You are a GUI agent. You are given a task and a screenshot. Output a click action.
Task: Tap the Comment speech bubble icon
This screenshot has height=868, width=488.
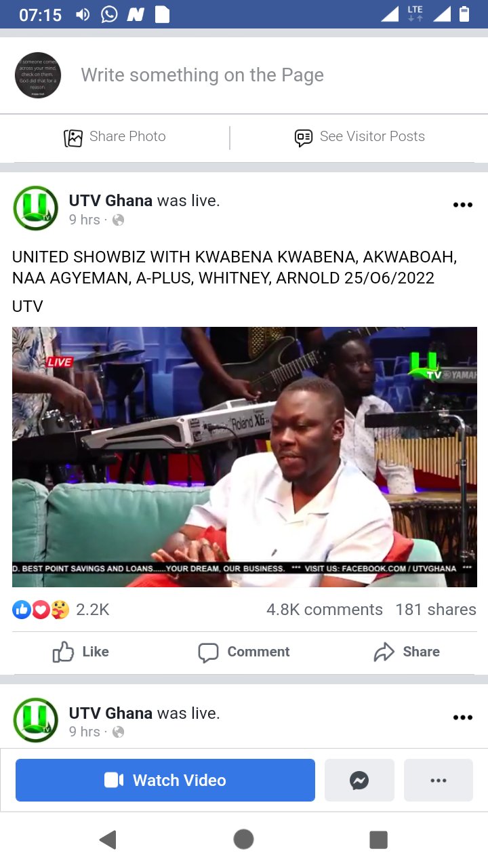(208, 652)
